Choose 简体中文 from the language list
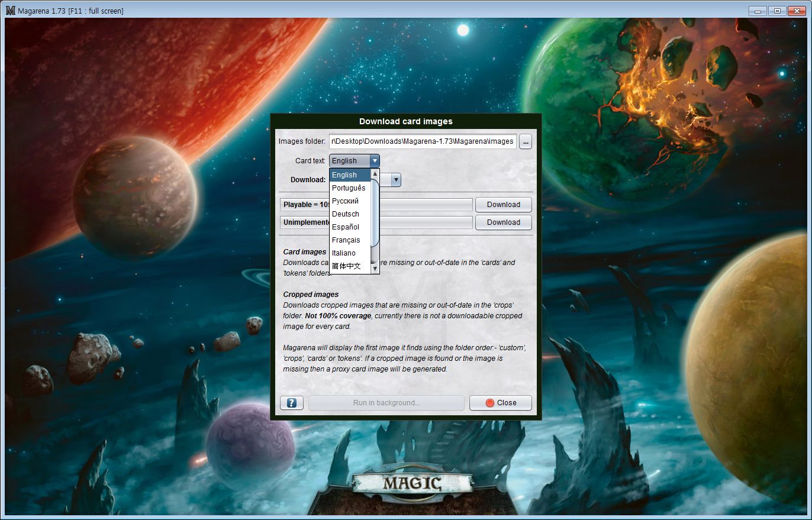 click(349, 266)
